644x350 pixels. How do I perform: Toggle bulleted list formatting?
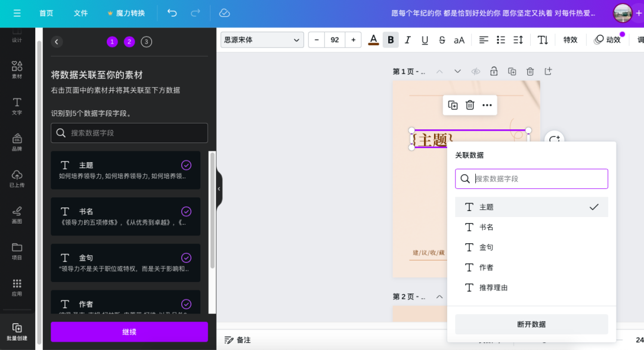point(501,40)
